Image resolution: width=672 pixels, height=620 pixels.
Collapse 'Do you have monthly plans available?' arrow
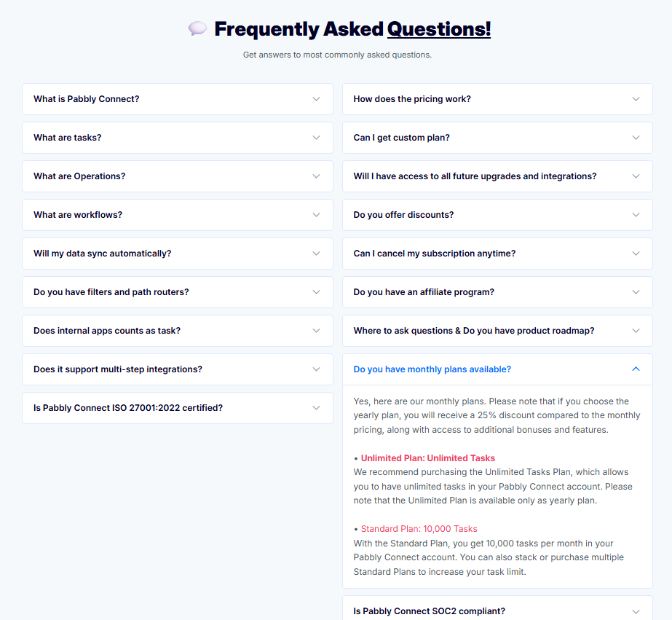click(x=636, y=369)
